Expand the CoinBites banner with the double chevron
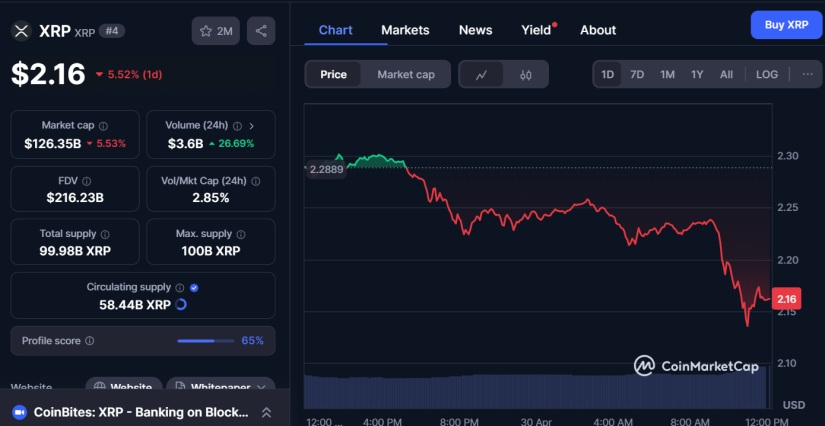Image resolution: width=825 pixels, height=426 pixels. (266, 412)
